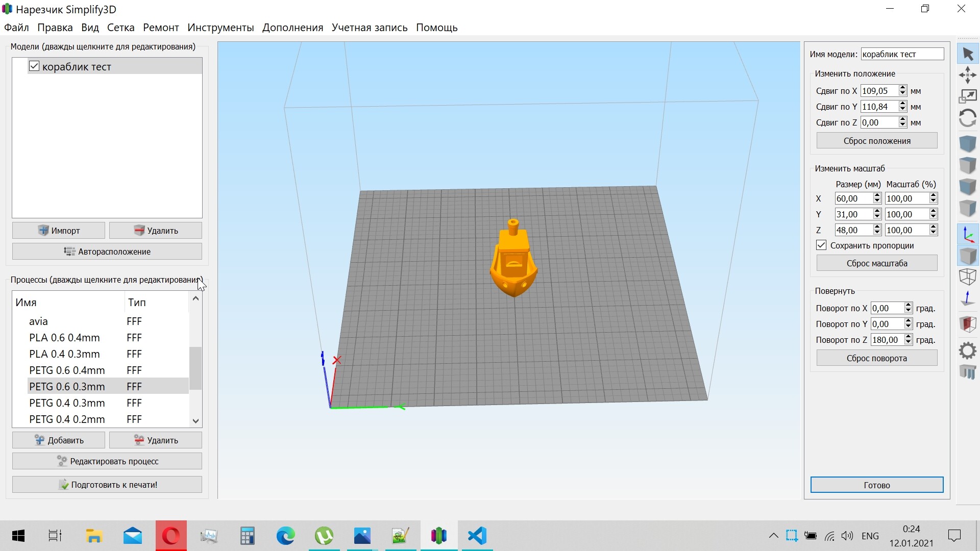
Task: Open File Explorer from taskbar
Action: point(94,536)
